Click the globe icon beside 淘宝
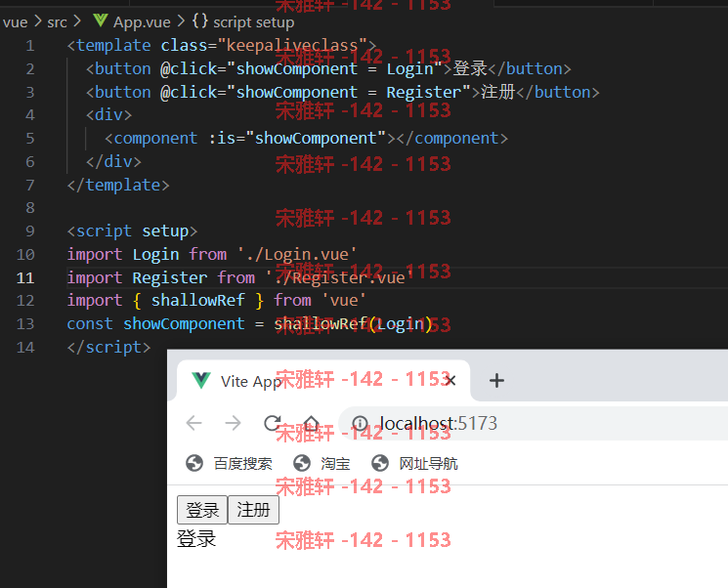This screenshot has height=588, width=728. pyautogui.click(x=302, y=463)
